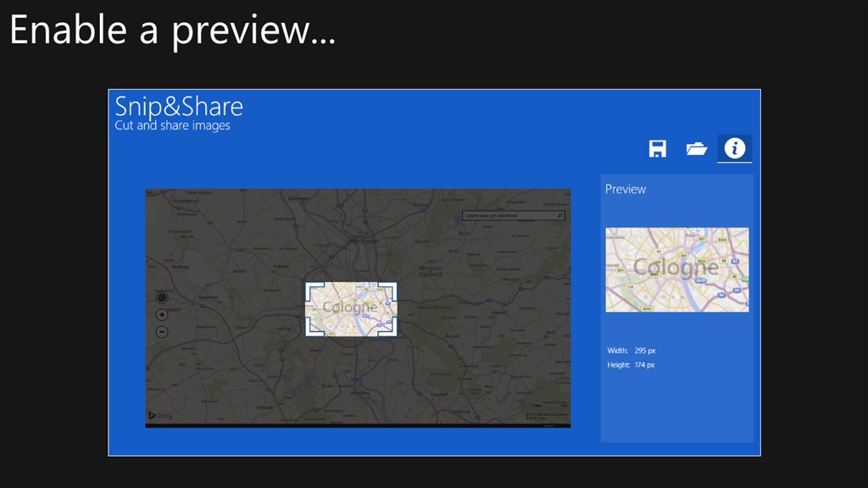Click the 'Enable a preview...' heading

pos(173,30)
